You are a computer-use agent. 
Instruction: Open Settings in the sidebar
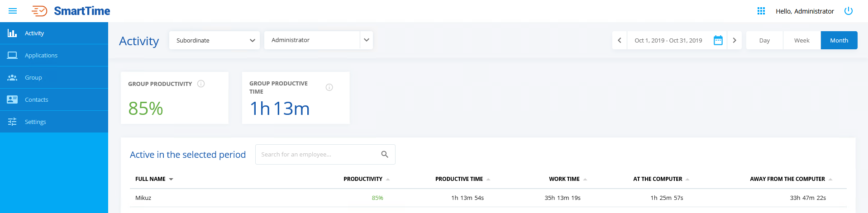[35, 122]
